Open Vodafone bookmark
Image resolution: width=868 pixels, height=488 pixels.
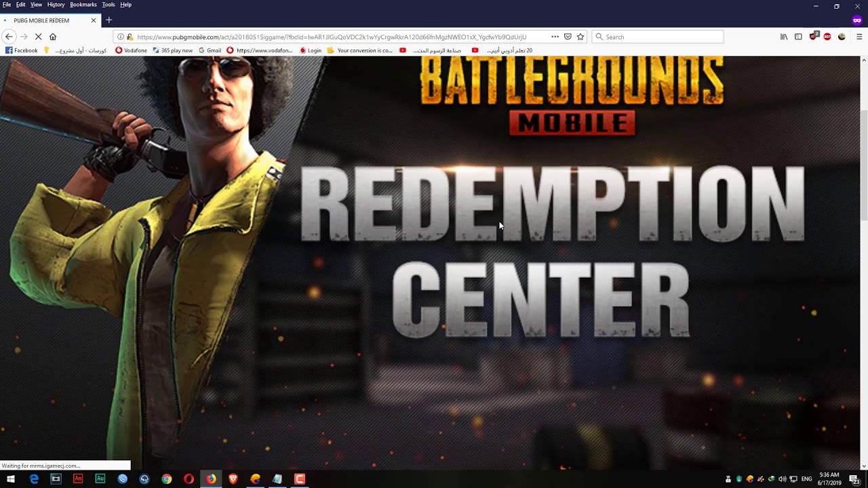pyautogui.click(x=131, y=51)
